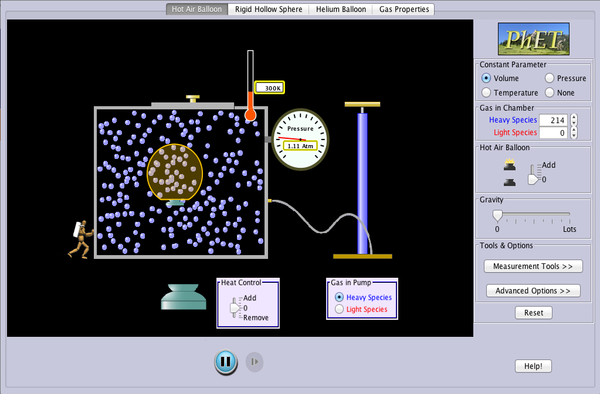Click the pause simulation button
This screenshot has height=394, width=600.
click(226, 362)
